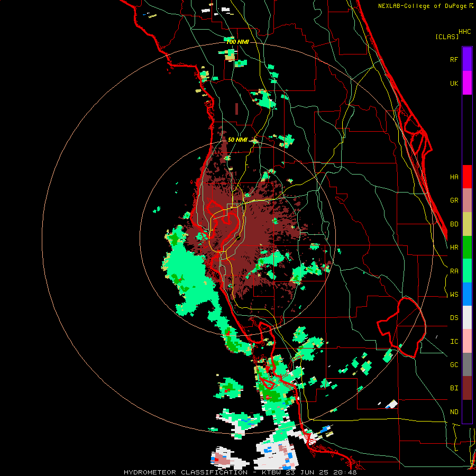Pick the light green RA legend swatch

click(467, 271)
